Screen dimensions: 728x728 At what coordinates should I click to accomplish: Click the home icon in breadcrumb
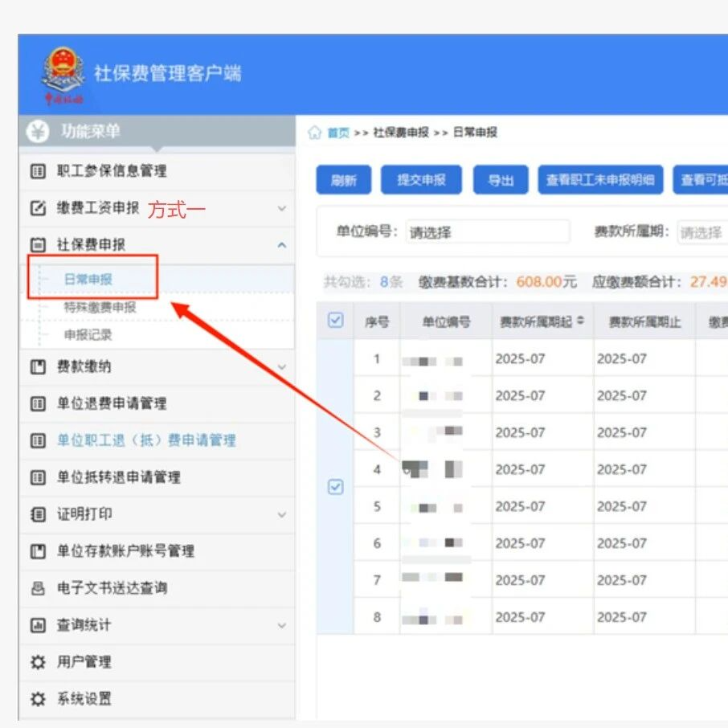pos(315,133)
